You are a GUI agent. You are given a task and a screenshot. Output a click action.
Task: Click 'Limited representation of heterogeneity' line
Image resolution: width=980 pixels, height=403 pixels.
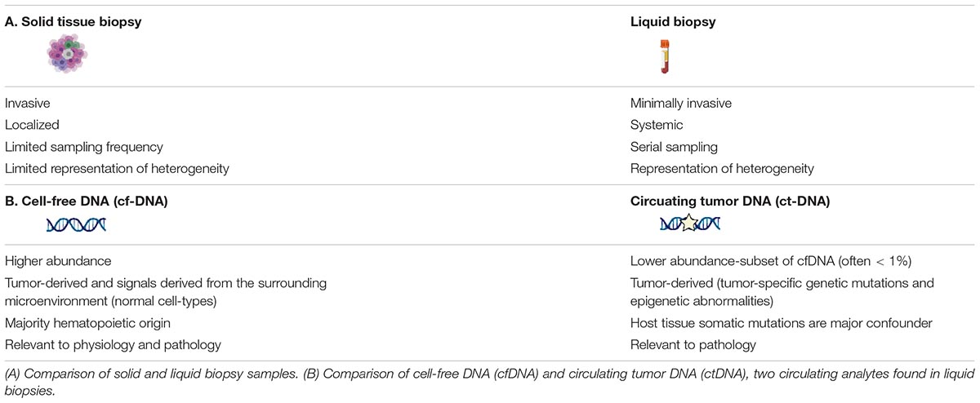(x=118, y=170)
